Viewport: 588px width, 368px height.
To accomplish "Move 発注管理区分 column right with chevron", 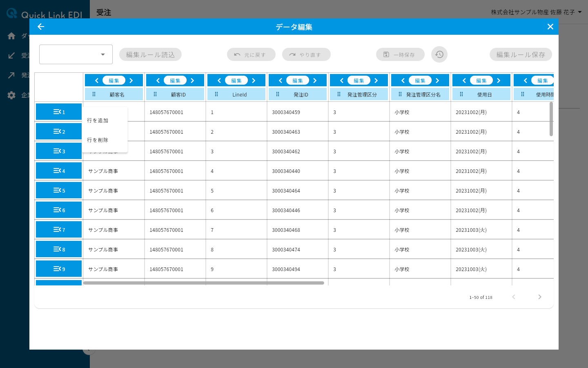I will click(x=376, y=81).
